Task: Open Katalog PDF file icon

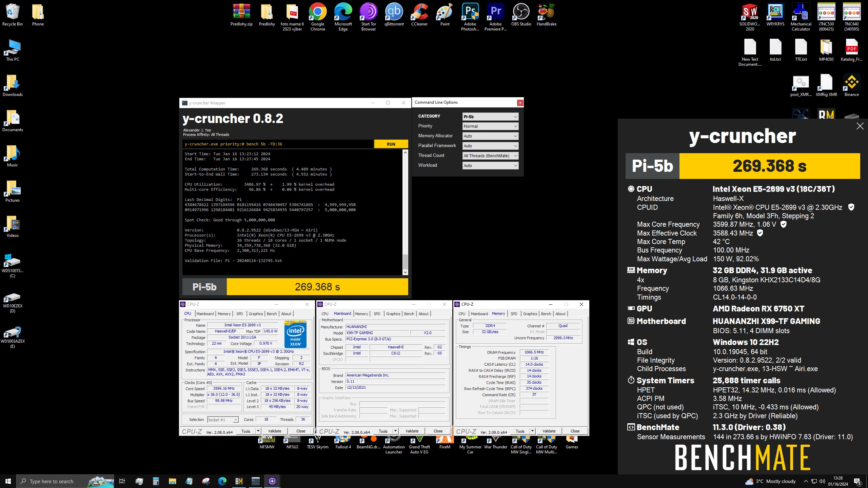Action: (851, 50)
